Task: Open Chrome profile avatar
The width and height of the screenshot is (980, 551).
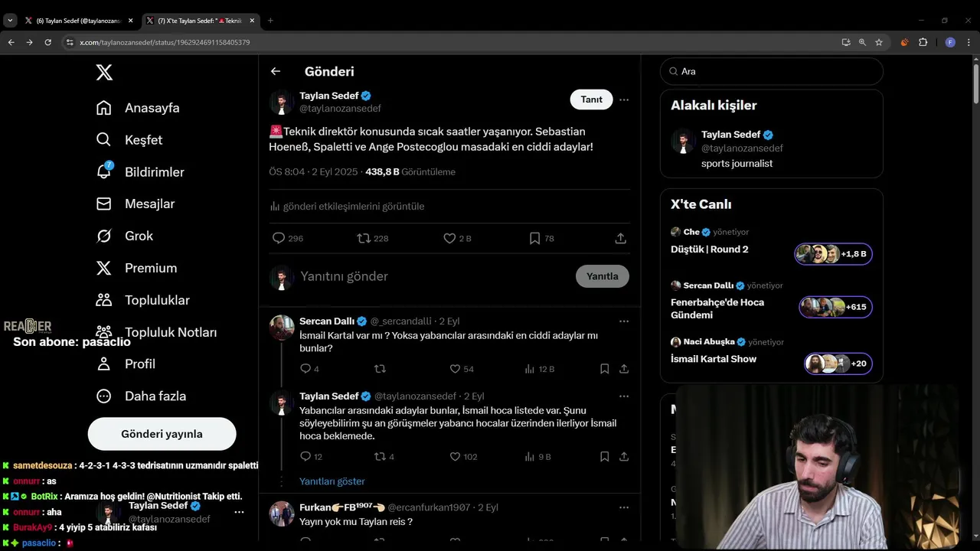Action: [950, 42]
